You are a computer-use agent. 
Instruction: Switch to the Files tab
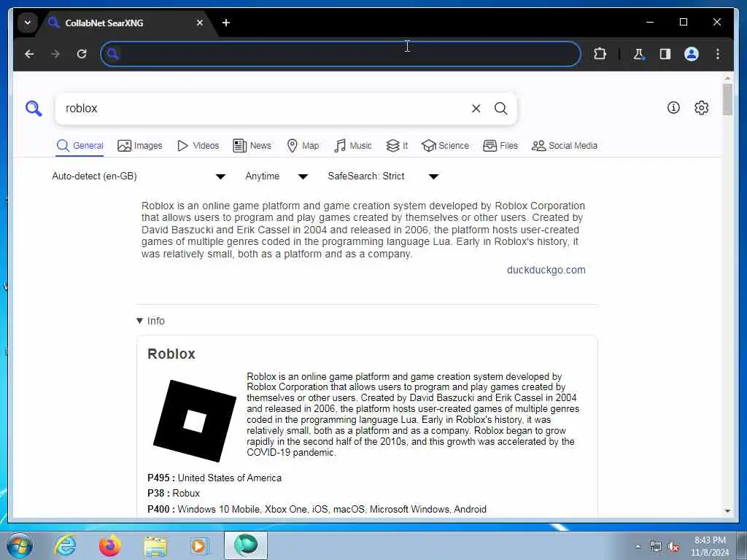(500, 146)
